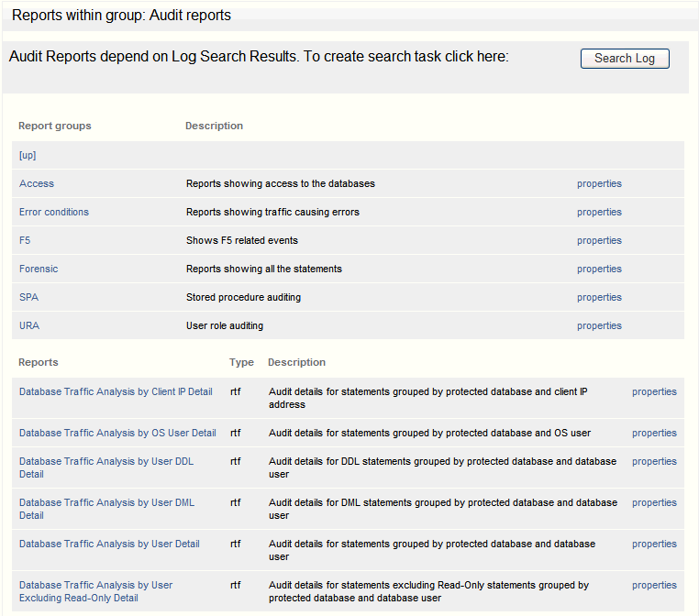Open properties for the F5 group
The image size is (699, 616).
(x=599, y=240)
